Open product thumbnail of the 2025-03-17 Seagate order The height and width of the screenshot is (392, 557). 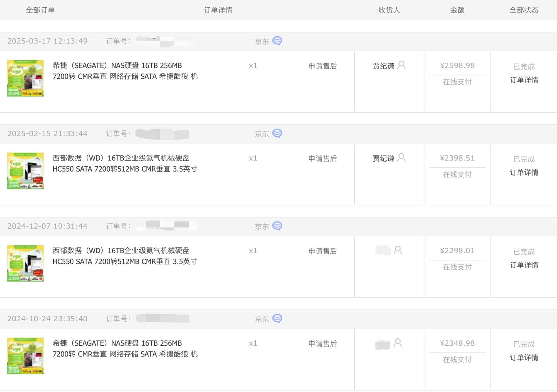[x=26, y=78]
